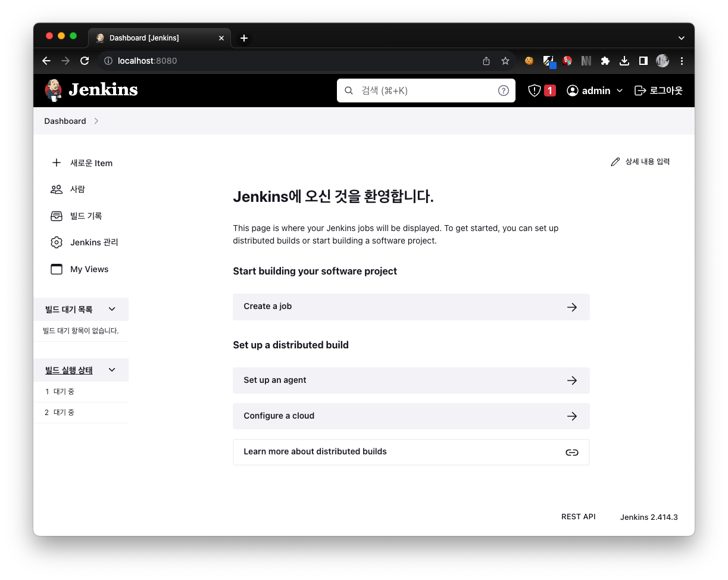Open tab search dropdown chevron
The height and width of the screenshot is (580, 728).
682,38
